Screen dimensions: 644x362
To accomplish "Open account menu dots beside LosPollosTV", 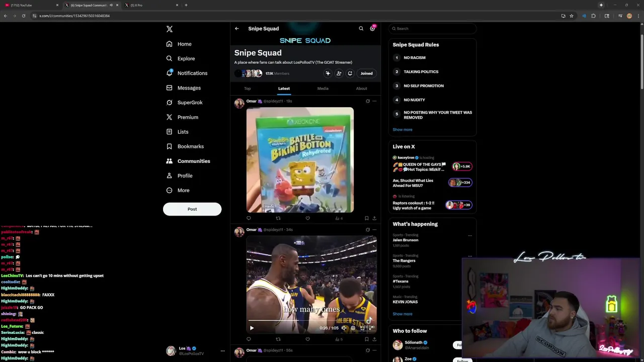I will pos(222,351).
